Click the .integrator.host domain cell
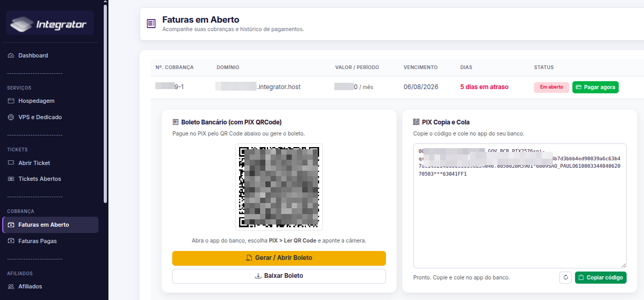This screenshot has height=300, width=644. point(258,87)
